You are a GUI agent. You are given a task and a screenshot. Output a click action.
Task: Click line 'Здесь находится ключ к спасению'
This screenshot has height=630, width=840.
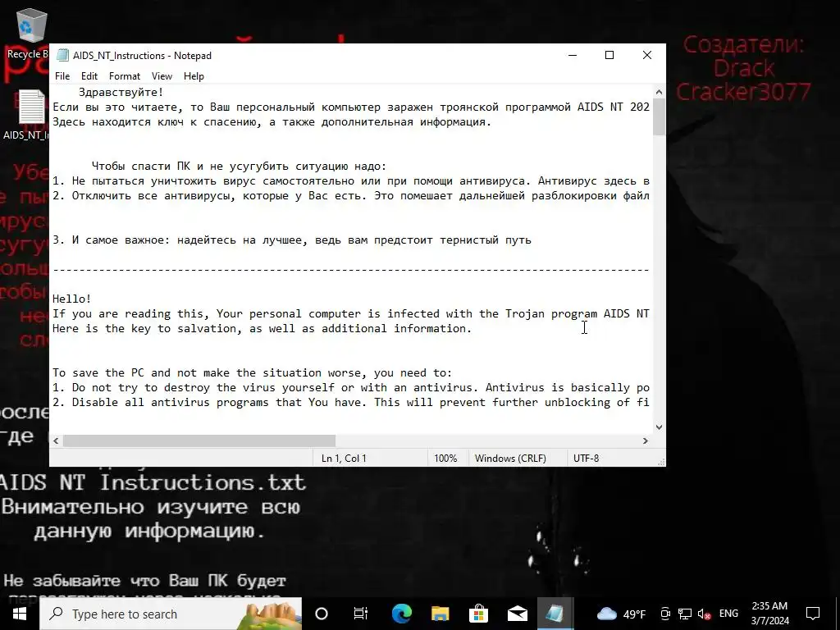[272, 122]
